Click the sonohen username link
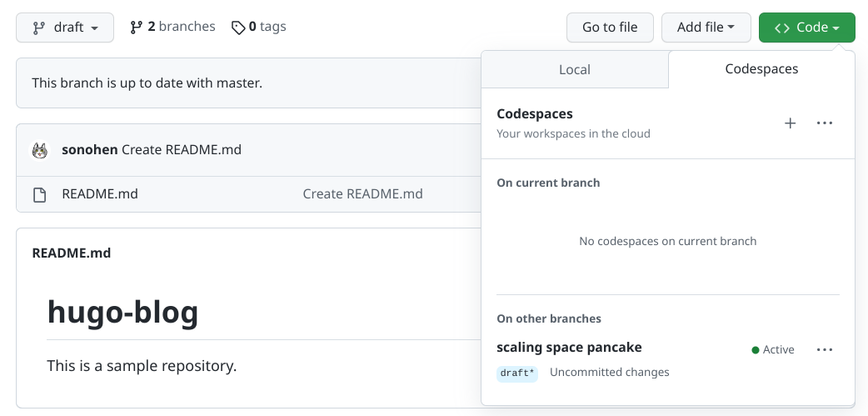This screenshot has width=868, height=416. [x=90, y=150]
